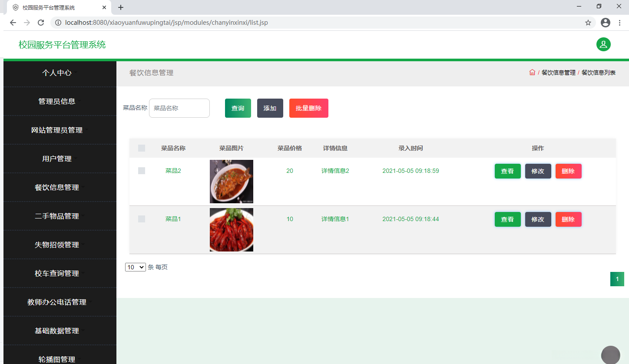
Task: Click the home icon in the breadcrumb
Action: 532,73
